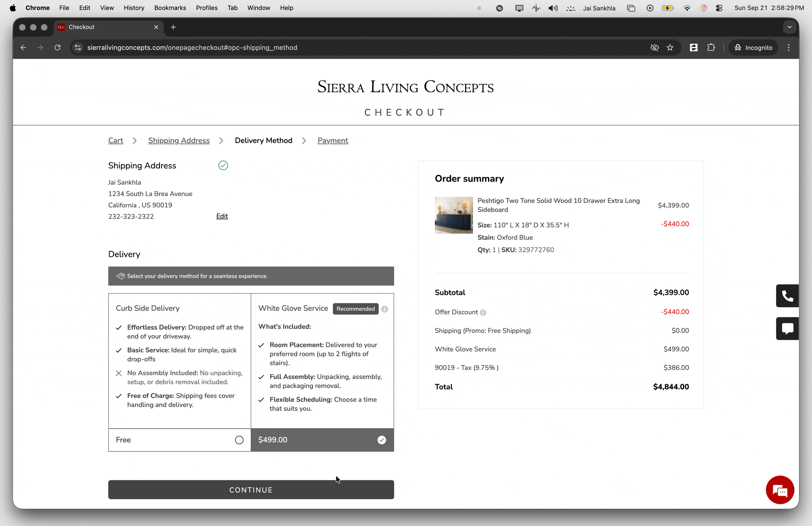Viewport: 812px width, 526px height.
Task: Go to the Cart breadcrumb step
Action: click(115, 140)
